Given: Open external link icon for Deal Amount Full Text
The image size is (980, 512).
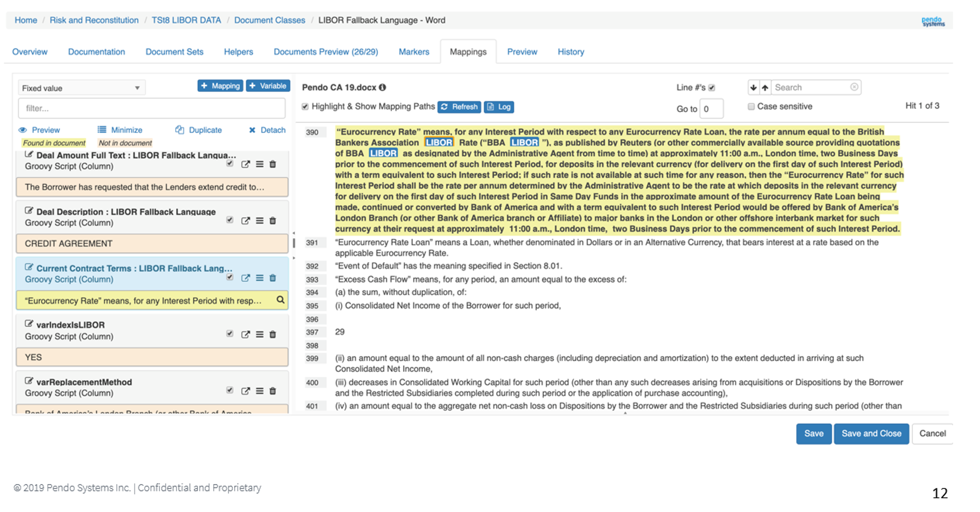Looking at the screenshot, I should click(x=245, y=164).
